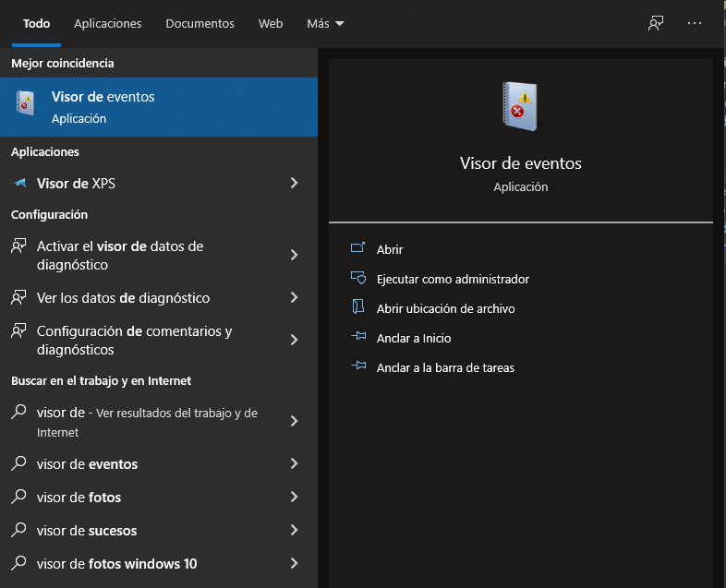Click the Ejecutar como administrador shield icon

coord(358,279)
